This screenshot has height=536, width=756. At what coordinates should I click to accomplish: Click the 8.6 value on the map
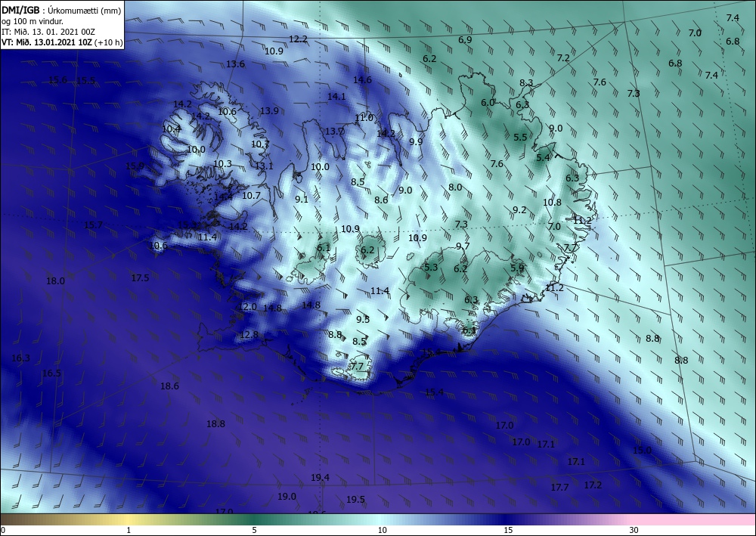click(381, 200)
